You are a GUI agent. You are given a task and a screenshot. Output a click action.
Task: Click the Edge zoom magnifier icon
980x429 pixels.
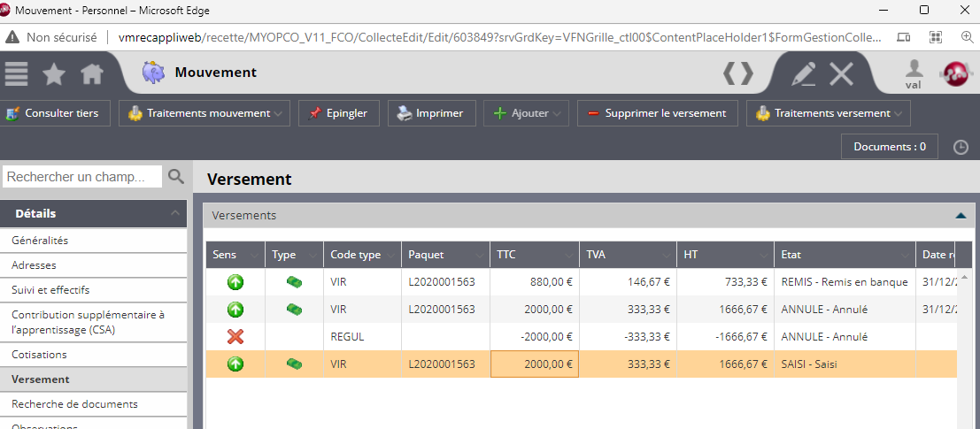click(967, 37)
